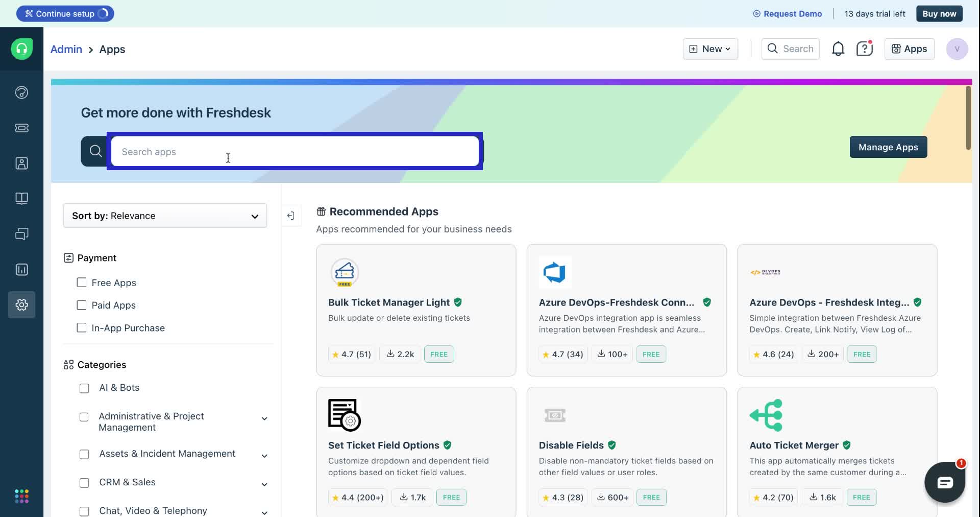Click Continue setup button
The image size is (980, 517).
tap(65, 14)
